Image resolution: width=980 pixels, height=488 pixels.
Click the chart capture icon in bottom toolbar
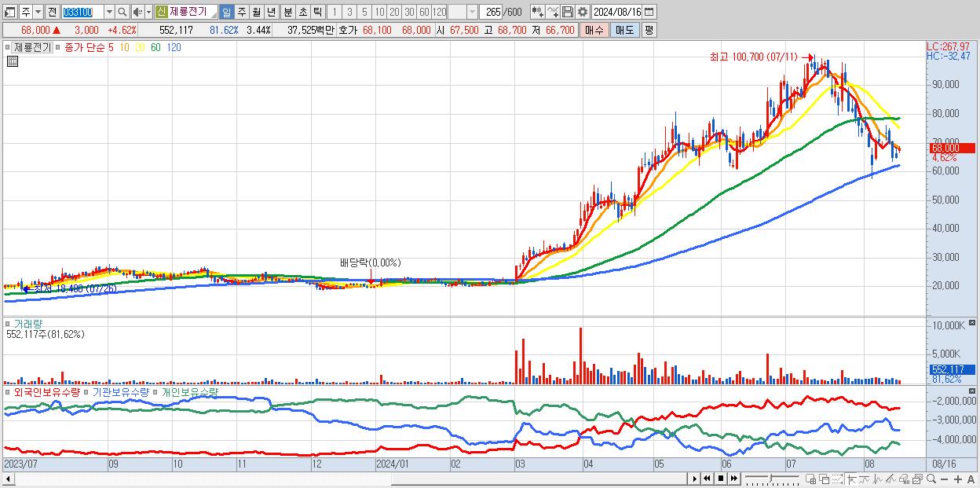coord(917,479)
